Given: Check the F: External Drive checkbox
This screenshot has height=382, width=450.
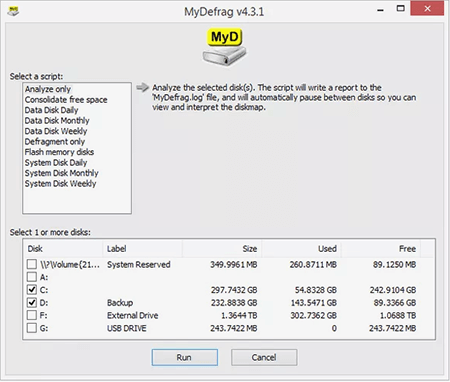Looking at the screenshot, I should [x=32, y=315].
